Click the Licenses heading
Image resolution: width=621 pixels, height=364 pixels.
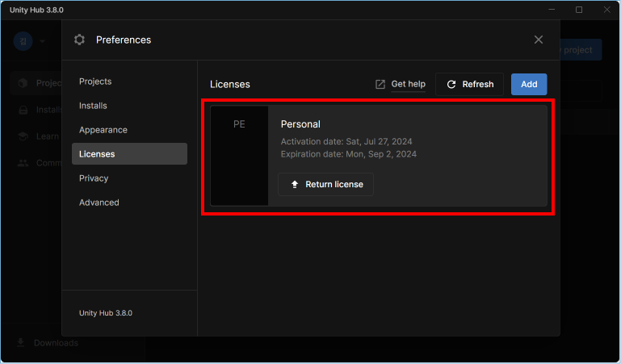point(229,84)
